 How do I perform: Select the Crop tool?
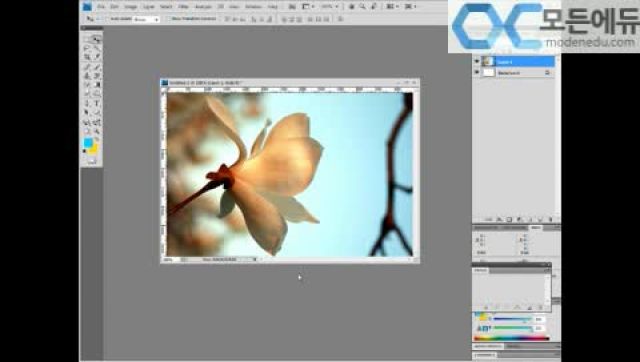tap(87, 57)
